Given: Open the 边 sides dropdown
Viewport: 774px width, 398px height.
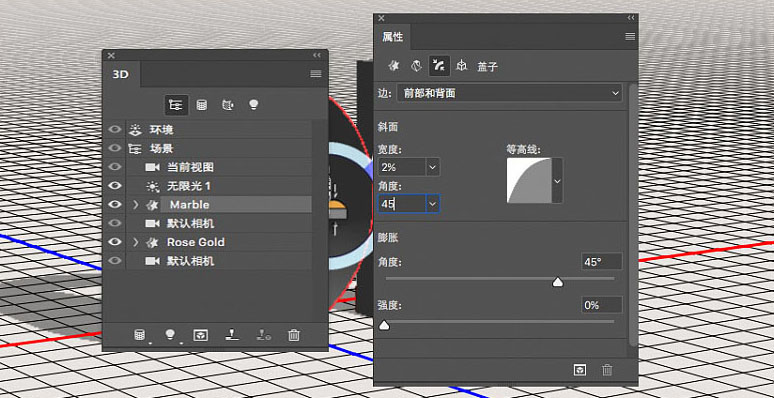Looking at the screenshot, I should click(510, 93).
